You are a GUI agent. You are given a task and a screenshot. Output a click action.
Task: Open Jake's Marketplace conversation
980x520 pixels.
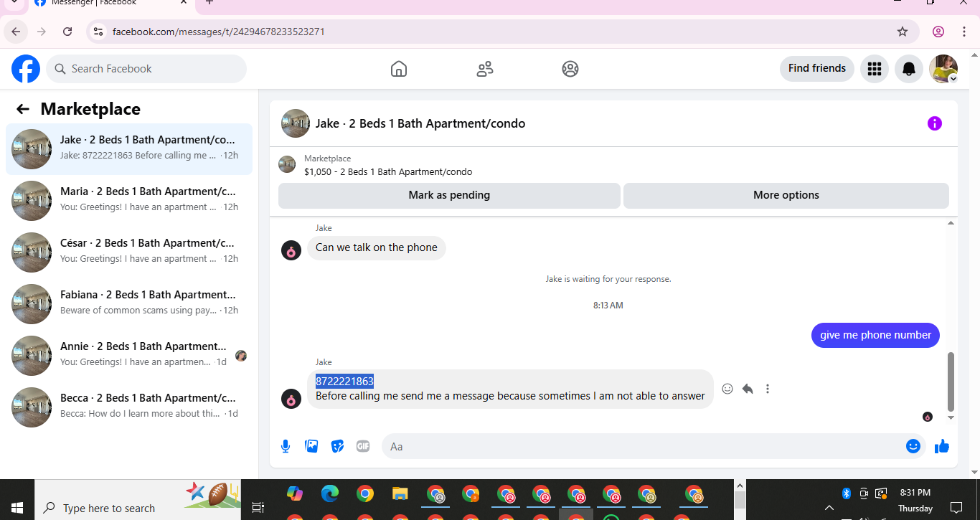click(129, 149)
